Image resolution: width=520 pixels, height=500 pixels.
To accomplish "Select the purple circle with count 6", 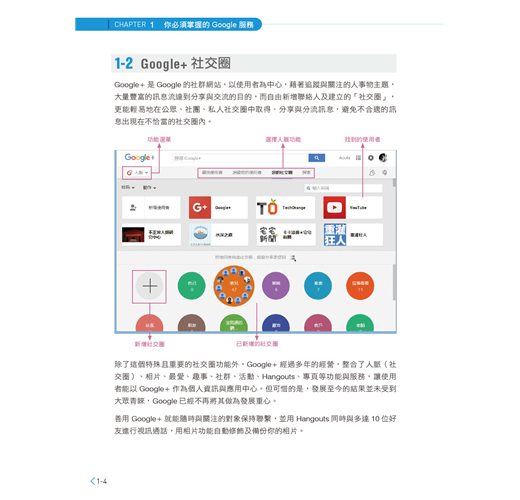I will click(x=276, y=286).
